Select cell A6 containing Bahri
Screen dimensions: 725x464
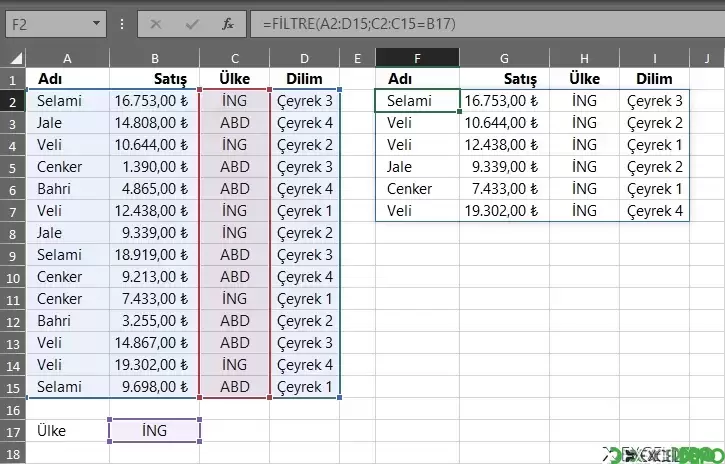click(68, 189)
